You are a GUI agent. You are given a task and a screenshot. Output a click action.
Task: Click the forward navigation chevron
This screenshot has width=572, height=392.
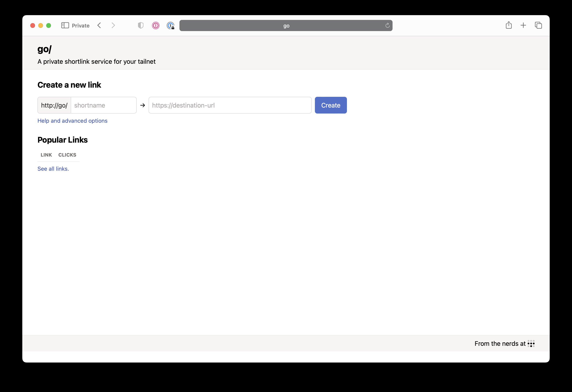[x=113, y=25]
